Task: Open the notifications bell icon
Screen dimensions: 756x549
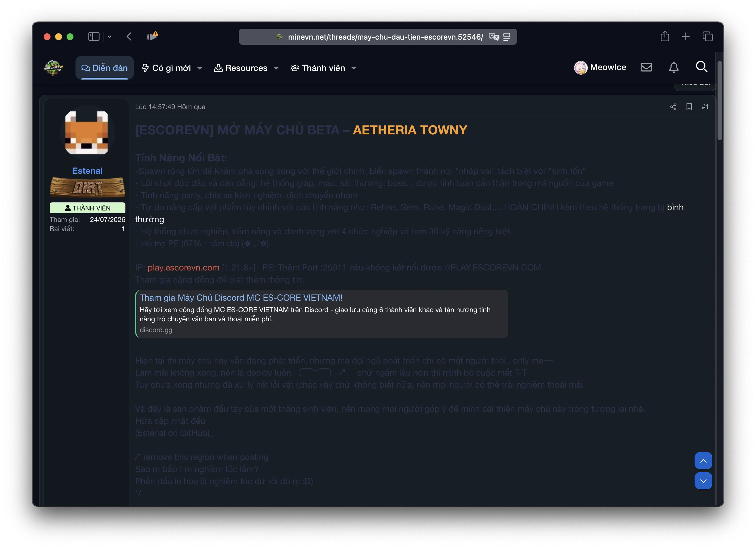Action: [x=674, y=67]
